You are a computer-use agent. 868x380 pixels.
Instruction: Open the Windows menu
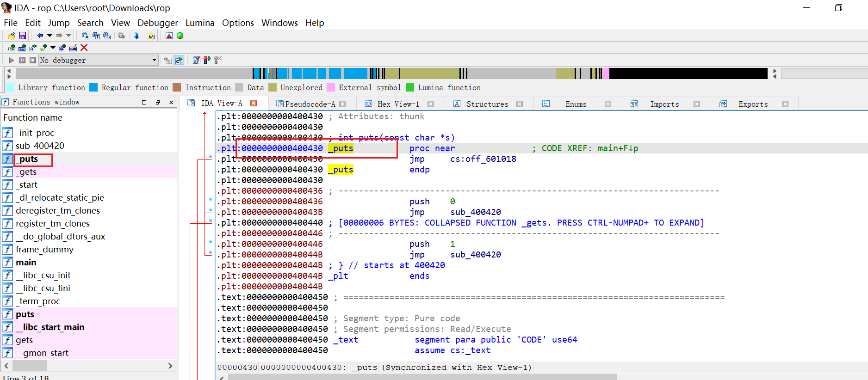coord(279,23)
